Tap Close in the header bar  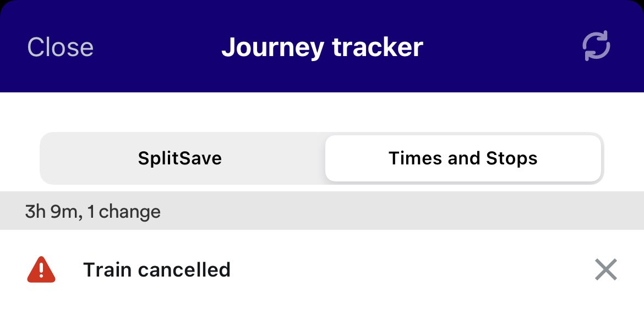pyautogui.click(x=61, y=47)
